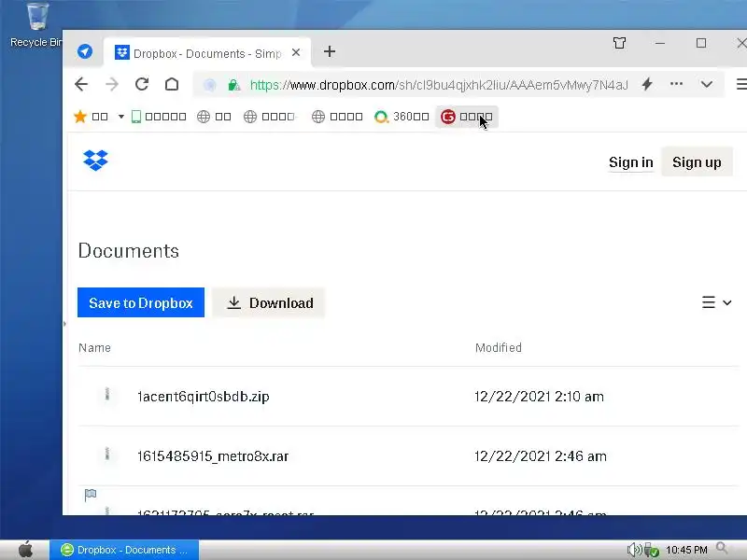
Task: Open the Recycle Bin on the desktop
Action: (36, 25)
